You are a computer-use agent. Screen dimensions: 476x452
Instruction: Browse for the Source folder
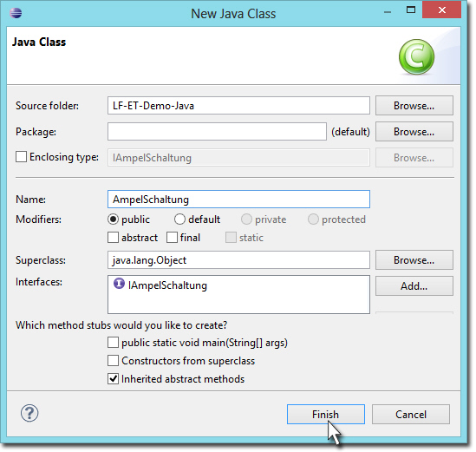pyautogui.click(x=414, y=105)
